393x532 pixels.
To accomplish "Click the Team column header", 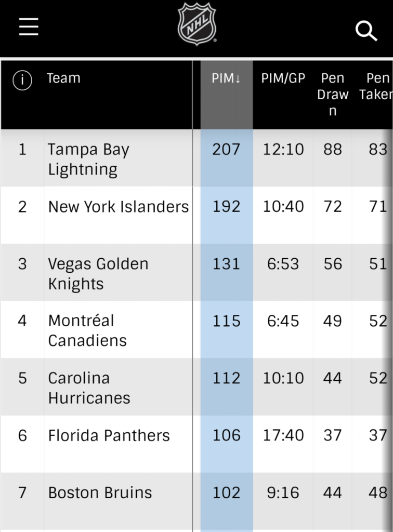I will click(63, 78).
